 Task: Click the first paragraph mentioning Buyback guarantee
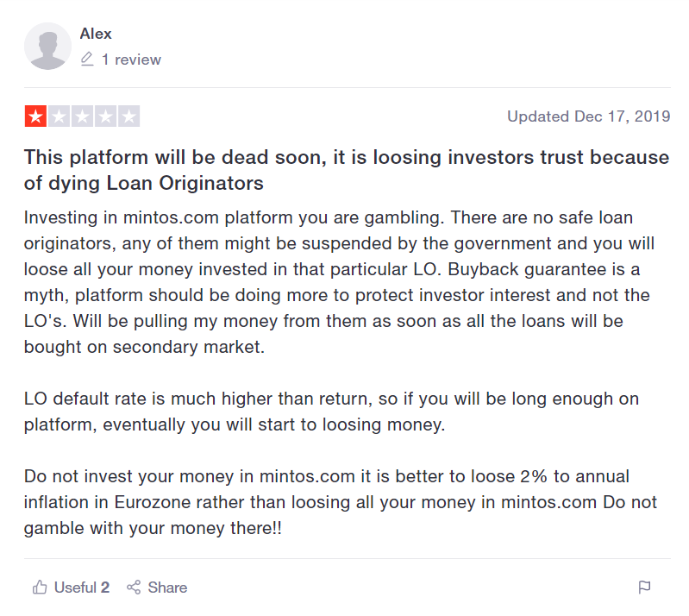pyautogui.click(x=339, y=282)
